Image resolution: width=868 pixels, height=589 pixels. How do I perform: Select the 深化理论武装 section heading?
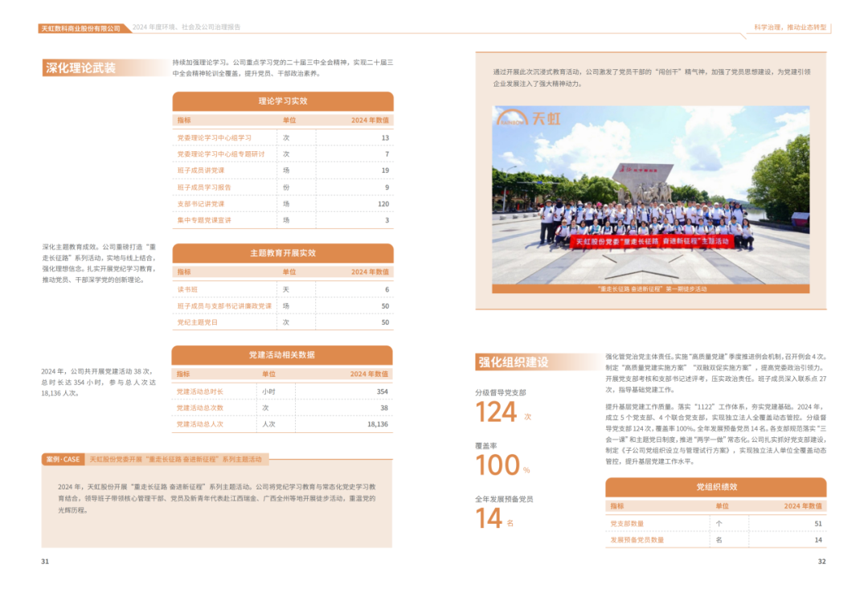(x=80, y=68)
